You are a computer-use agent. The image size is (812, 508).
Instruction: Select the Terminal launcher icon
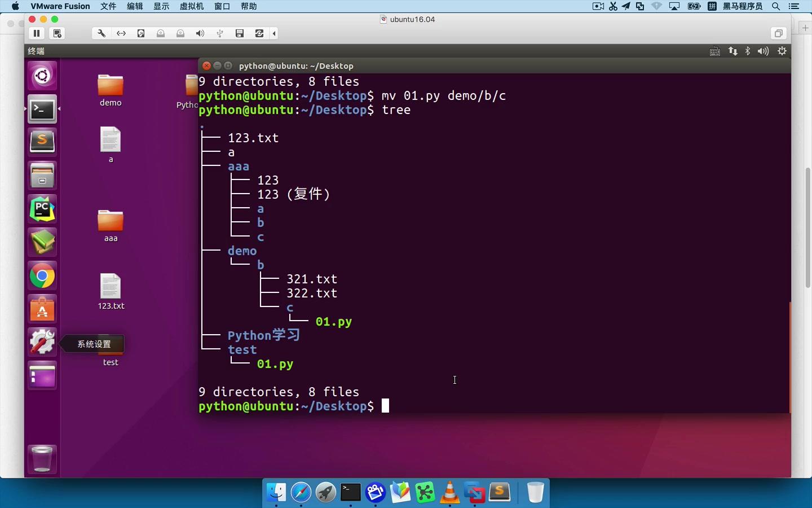pyautogui.click(x=42, y=109)
